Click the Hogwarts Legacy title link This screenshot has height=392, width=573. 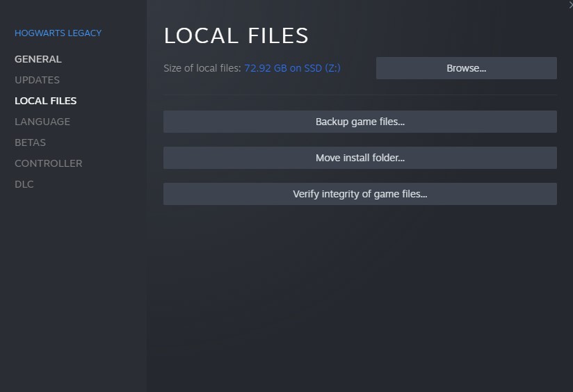tap(58, 33)
